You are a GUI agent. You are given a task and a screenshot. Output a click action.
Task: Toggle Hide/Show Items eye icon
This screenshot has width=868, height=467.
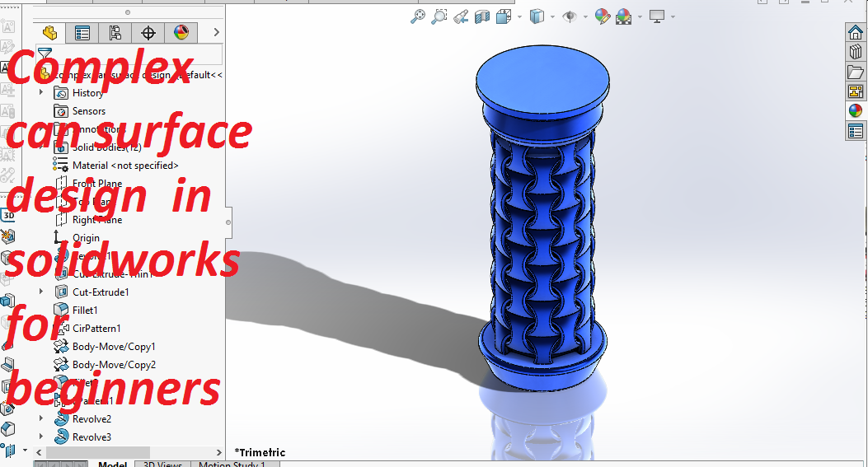click(x=569, y=17)
